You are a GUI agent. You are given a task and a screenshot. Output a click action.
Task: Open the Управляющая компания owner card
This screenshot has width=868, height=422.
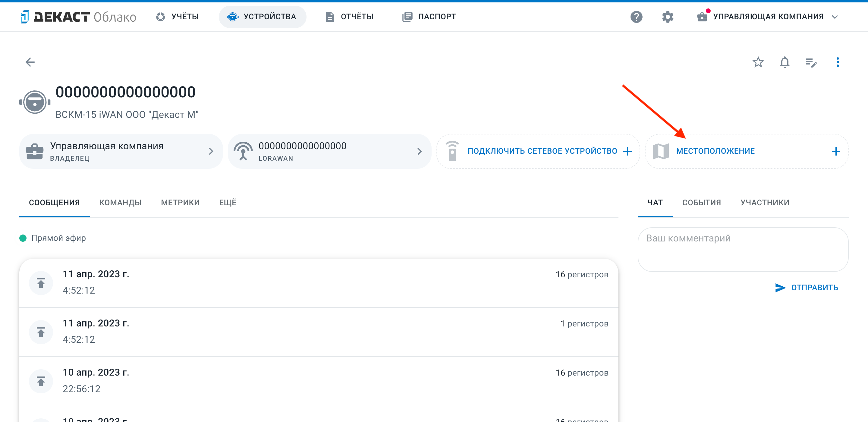(121, 151)
